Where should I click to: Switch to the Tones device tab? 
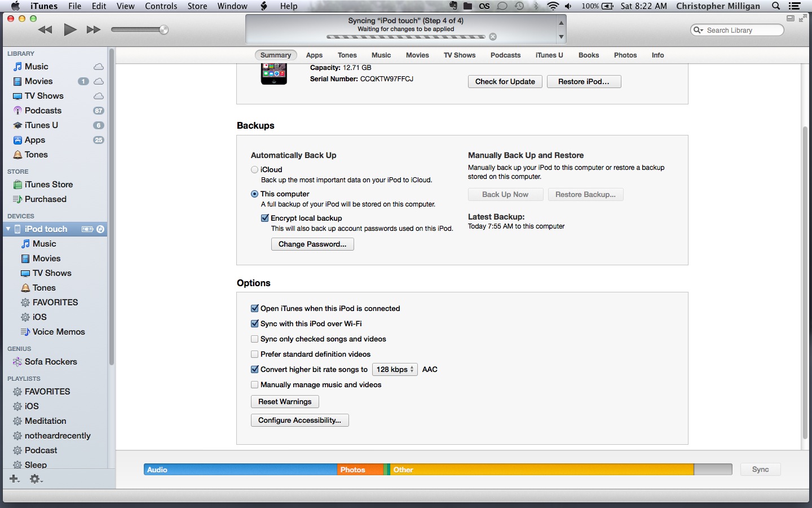[347, 55]
